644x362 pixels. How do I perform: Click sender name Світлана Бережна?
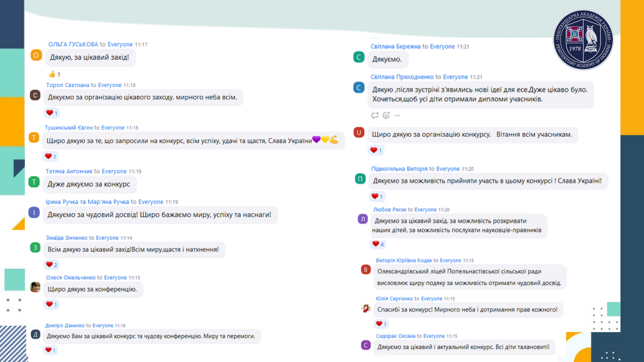(x=395, y=47)
